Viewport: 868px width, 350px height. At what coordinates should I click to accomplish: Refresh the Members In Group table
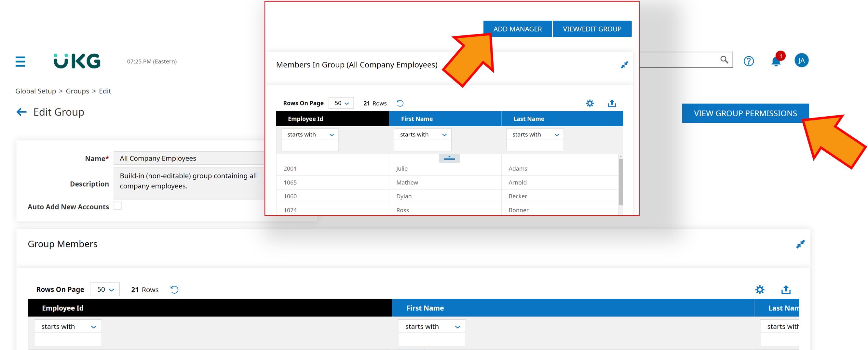400,103
